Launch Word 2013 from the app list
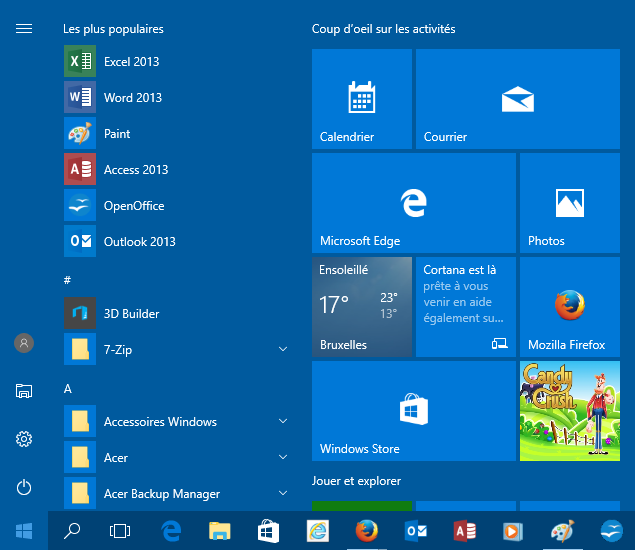635x550 pixels. pos(132,98)
